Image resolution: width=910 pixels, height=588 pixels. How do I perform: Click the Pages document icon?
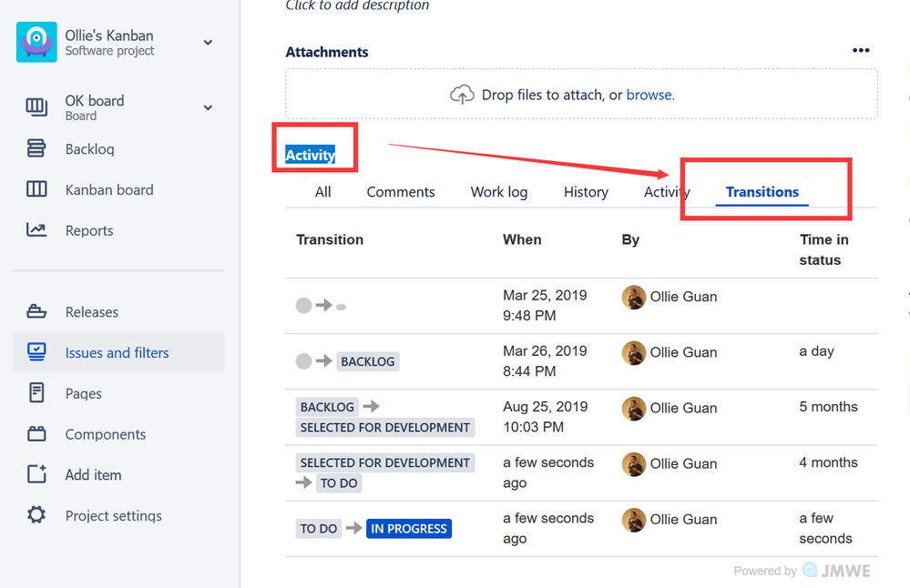pyautogui.click(x=36, y=392)
